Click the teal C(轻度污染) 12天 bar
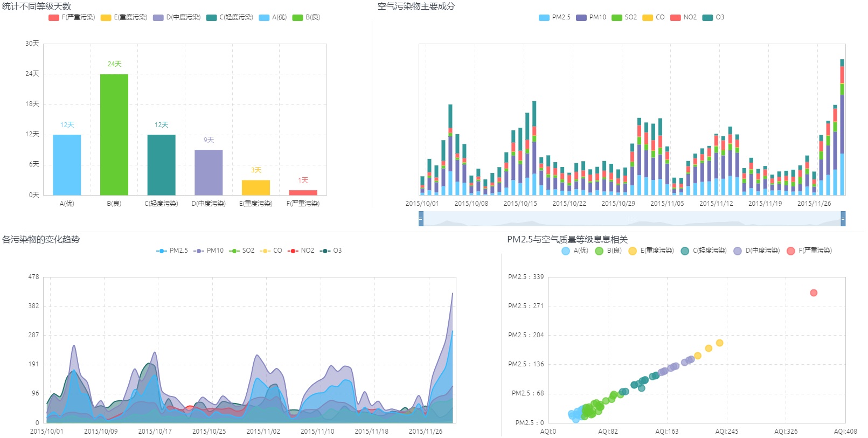The image size is (868, 438). [161, 165]
